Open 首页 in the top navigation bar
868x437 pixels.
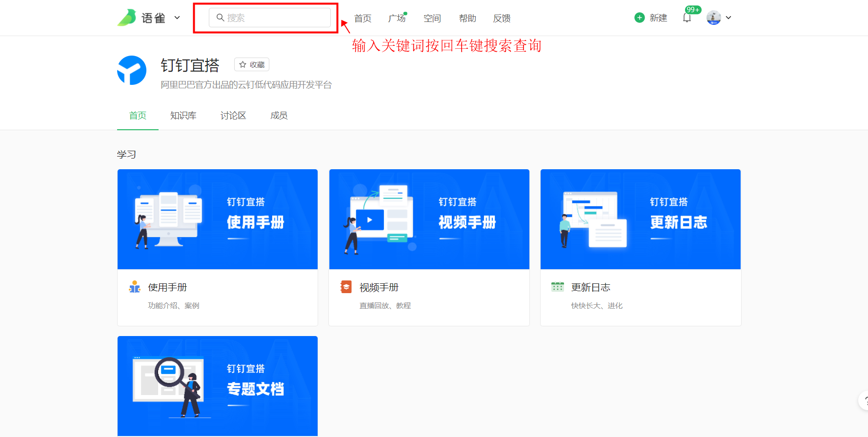(x=363, y=18)
